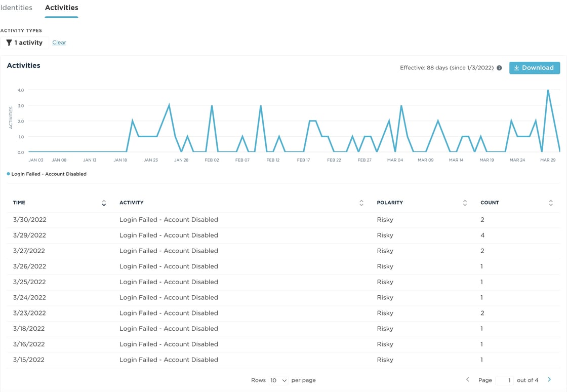Image resolution: width=567 pixels, height=392 pixels.
Task: Click Risky polarity in the 3/29/2022 row
Action: [x=385, y=236]
